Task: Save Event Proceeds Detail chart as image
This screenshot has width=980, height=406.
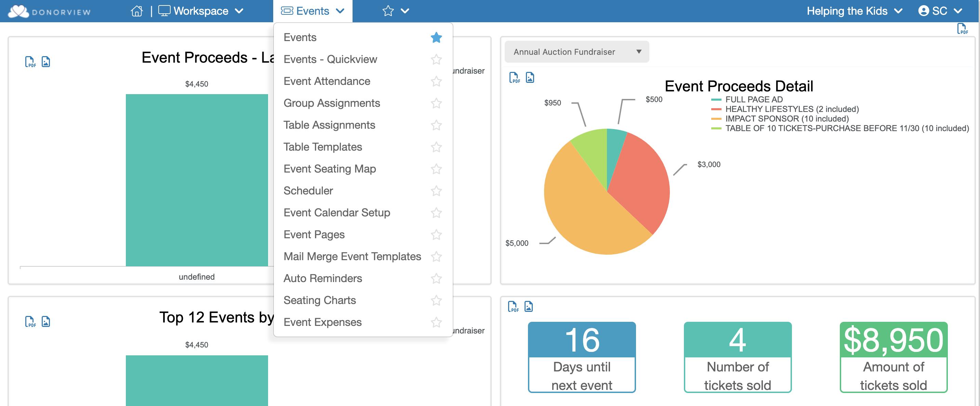Action: coord(530,78)
